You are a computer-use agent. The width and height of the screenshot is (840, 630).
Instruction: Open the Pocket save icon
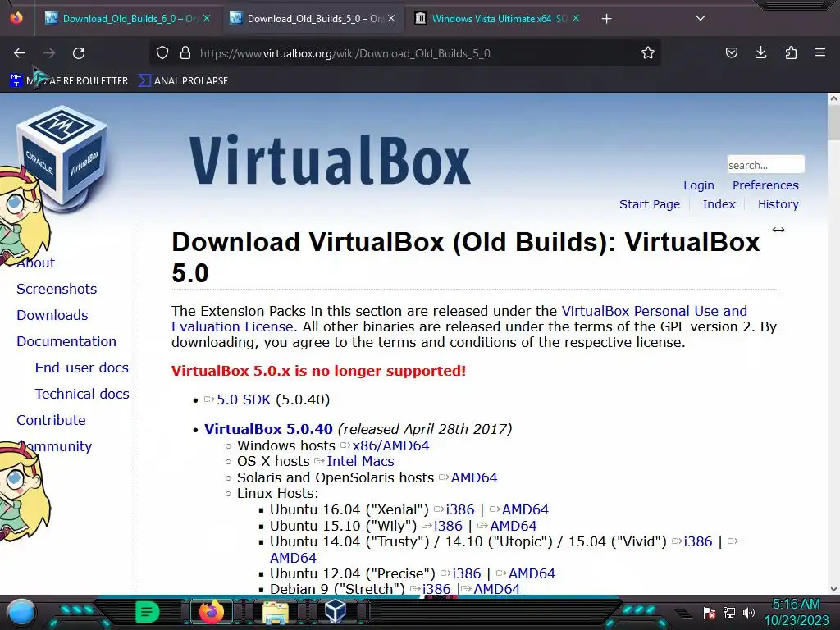coord(731,52)
